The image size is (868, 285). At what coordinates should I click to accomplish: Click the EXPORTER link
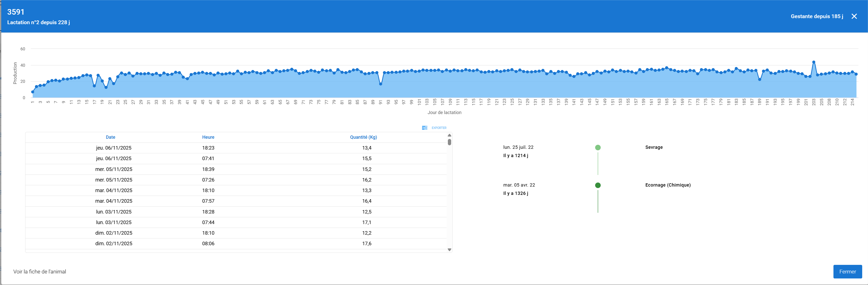[x=439, y=128]
